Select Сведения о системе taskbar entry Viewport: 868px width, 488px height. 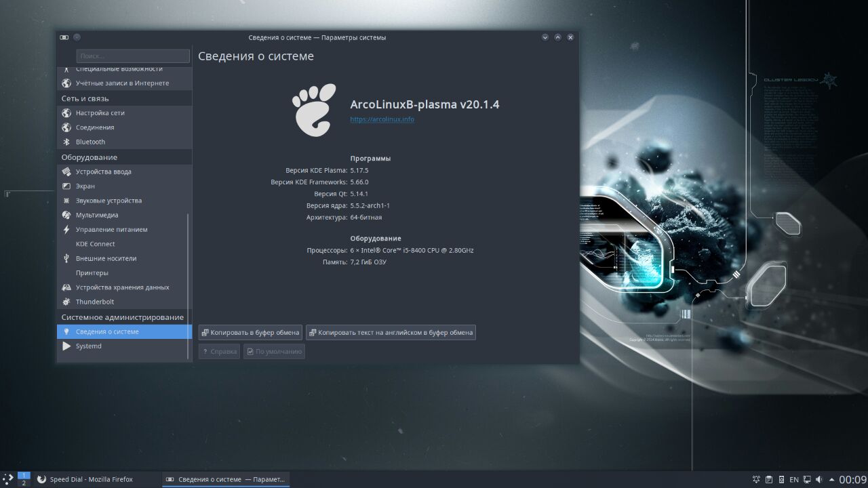[x=226, y=479]
